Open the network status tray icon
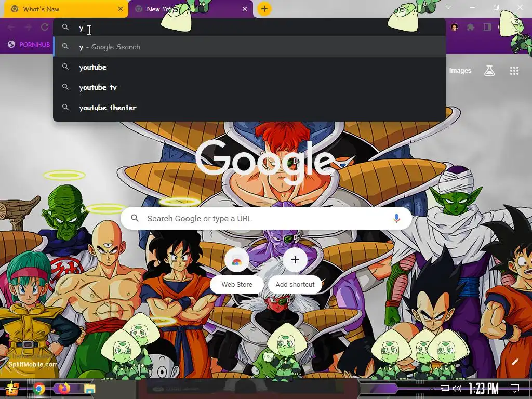This screenshot has height=399, width=532. coord(445,389)
